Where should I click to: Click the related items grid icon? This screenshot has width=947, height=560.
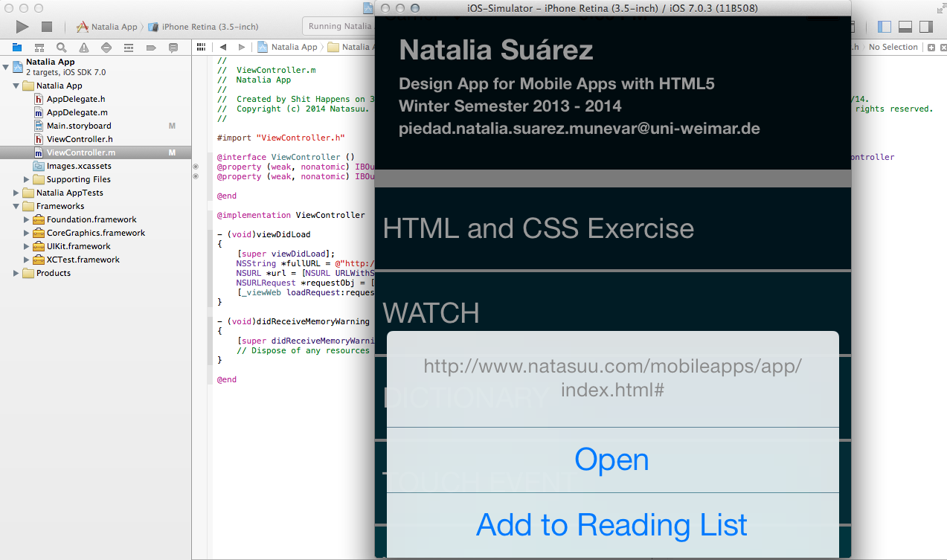[201, 47]
